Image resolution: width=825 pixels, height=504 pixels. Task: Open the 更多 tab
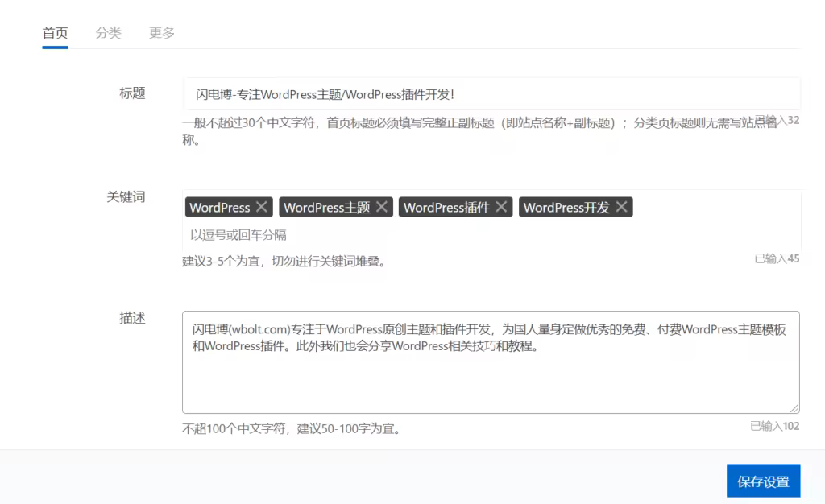161,33
